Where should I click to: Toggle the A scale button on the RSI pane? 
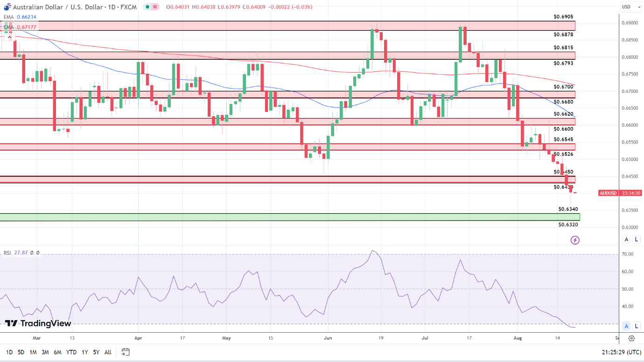point(626,326)
